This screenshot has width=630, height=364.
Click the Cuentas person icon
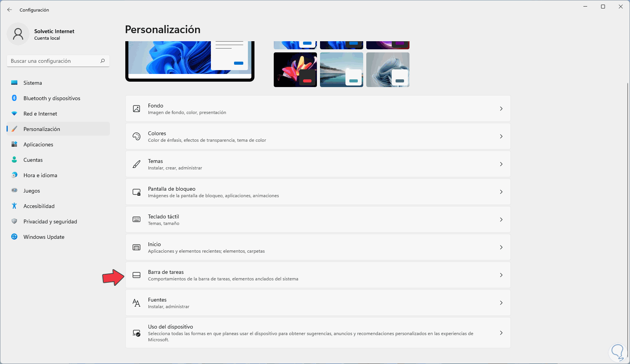click(x=14, y=160)
